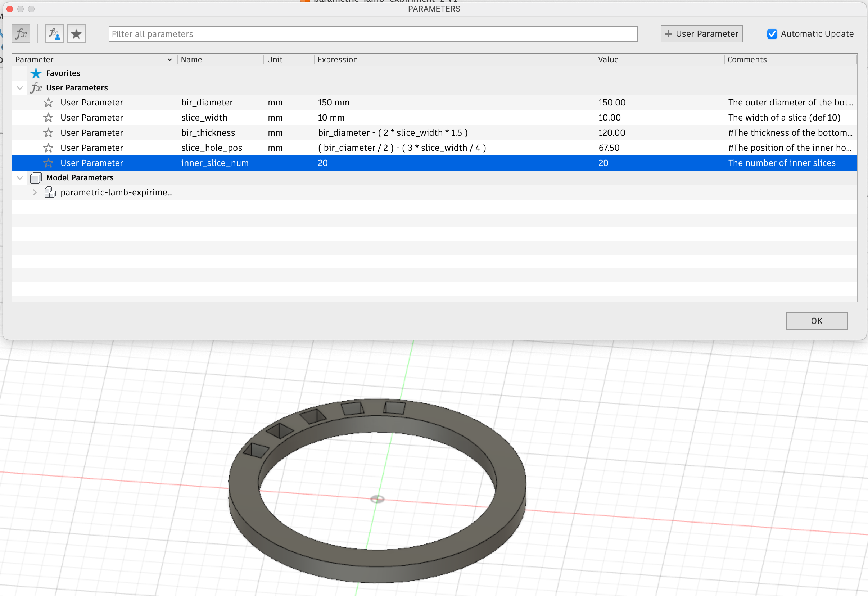Disable the Automatic Update checkbox
Image resolution: width=868 pixels, height=596 pixels.
[772, 33]
